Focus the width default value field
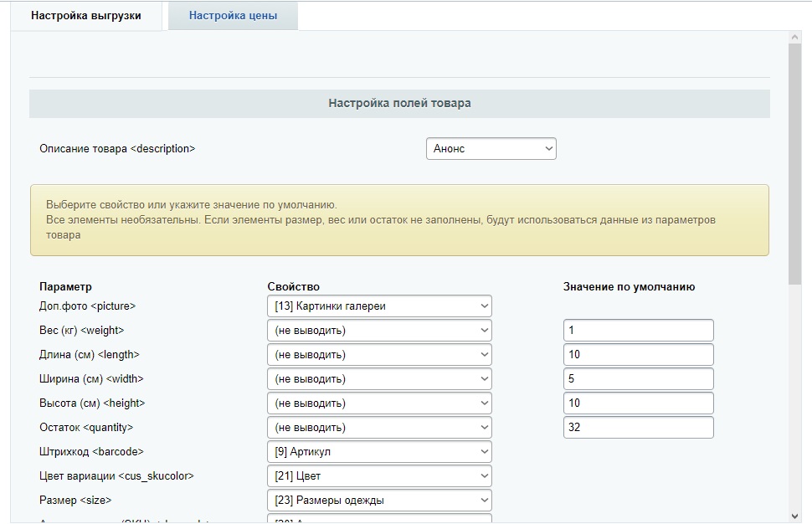This screenshot has height=524, width=812. pos(638,379)
